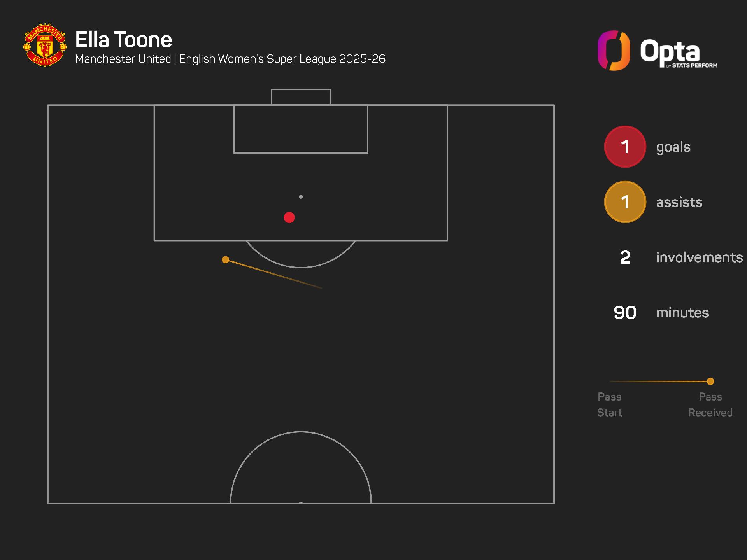The image size is (747, 560).
Task: Click the Ella Toone player name heading
Action: point(123,39)
